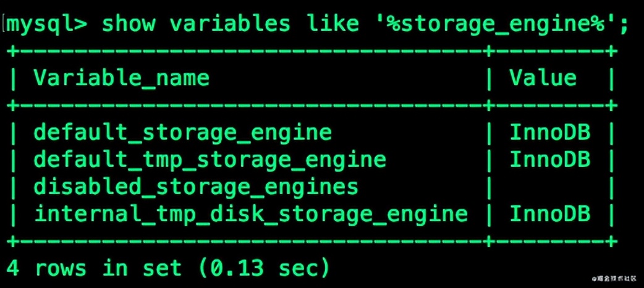The width and height of the screenshot is (644, 288).
Task: Select the default_tmp_storage_engine variable name
Action: tap(210, 159)
